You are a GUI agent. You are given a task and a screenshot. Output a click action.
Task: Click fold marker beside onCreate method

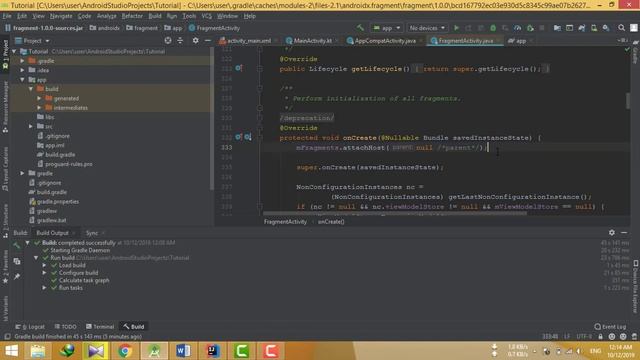click(x=260, y=138)
